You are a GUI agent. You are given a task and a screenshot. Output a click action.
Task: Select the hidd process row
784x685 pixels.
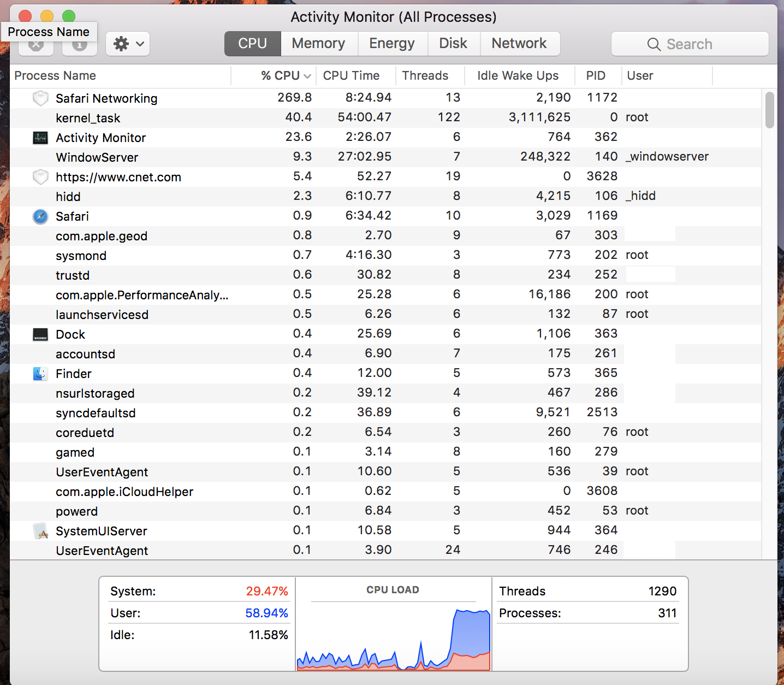[385, 197]
